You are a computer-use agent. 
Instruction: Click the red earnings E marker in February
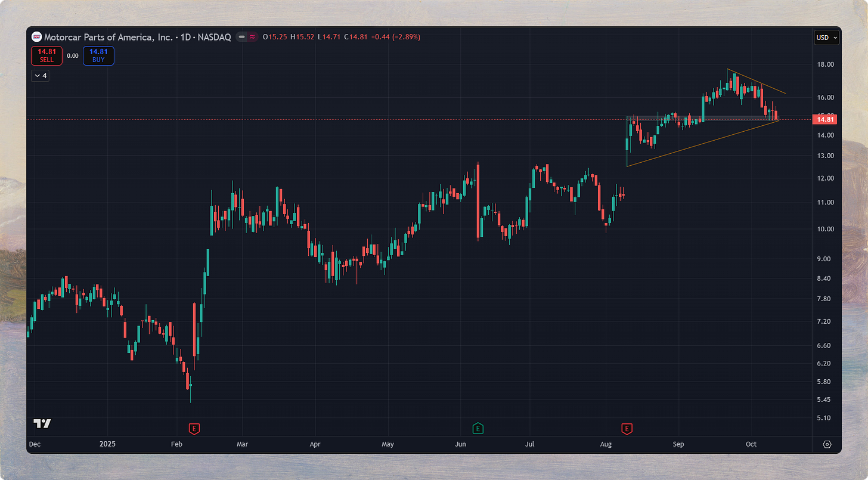click(x=194, y=428)
